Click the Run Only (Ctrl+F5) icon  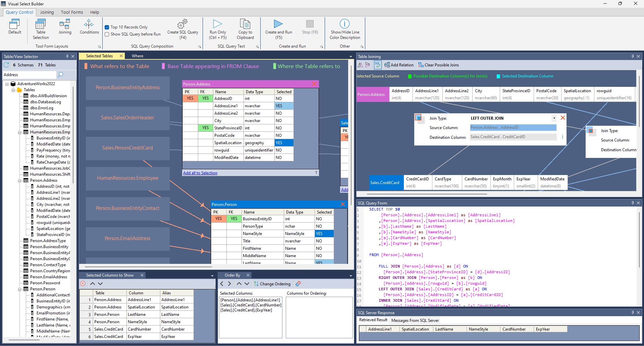[218, 24]
